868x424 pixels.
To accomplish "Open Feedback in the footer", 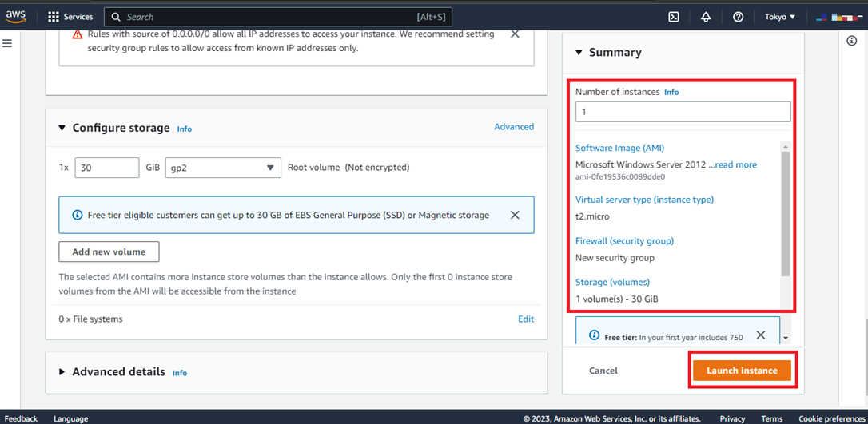I will (21, 418).
